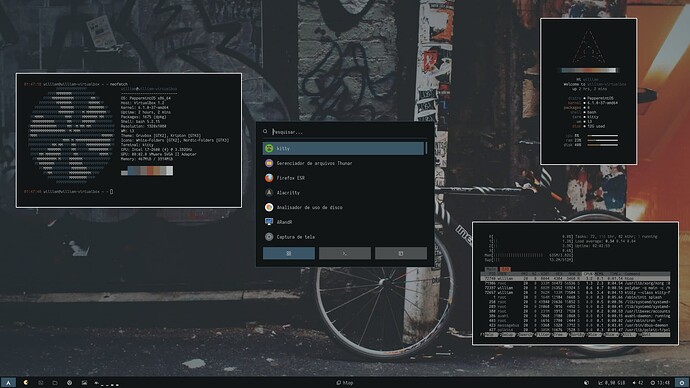
Task: Click the Thunar file manager icon
Action: tap(269, 163)
